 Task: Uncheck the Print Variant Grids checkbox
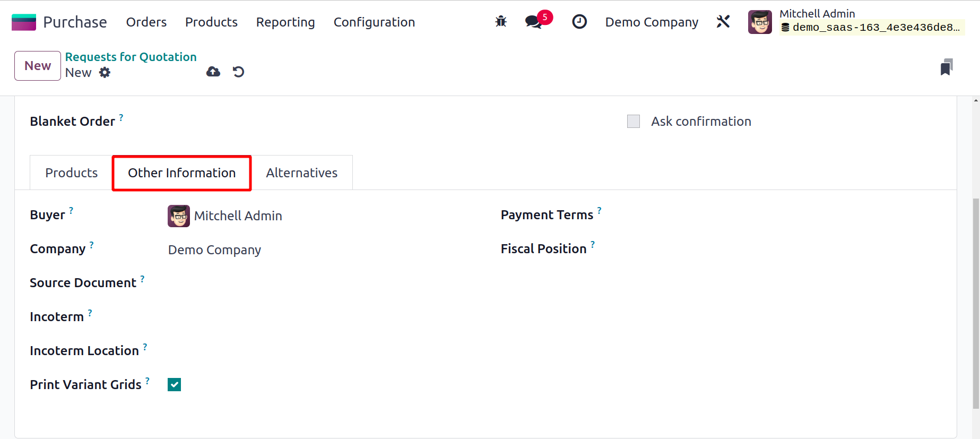174,385
